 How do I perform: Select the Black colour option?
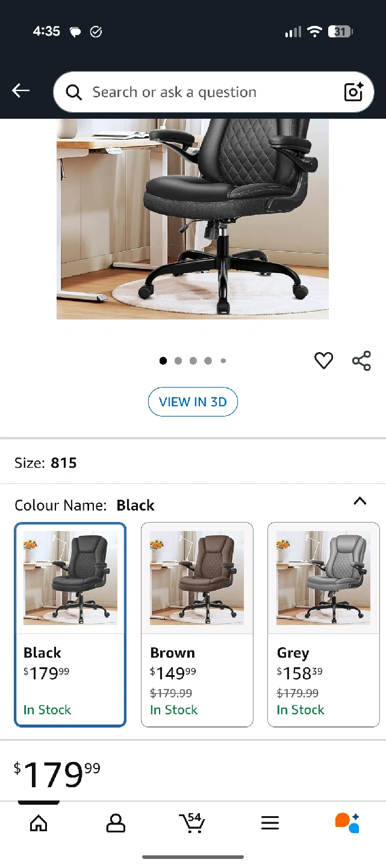[x=70, y=624]
